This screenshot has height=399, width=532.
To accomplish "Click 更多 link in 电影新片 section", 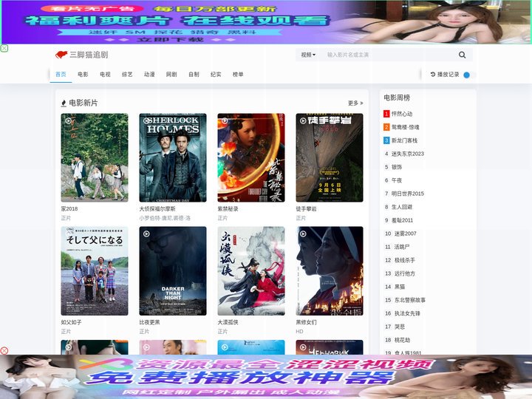I will (x=355, y=103).
